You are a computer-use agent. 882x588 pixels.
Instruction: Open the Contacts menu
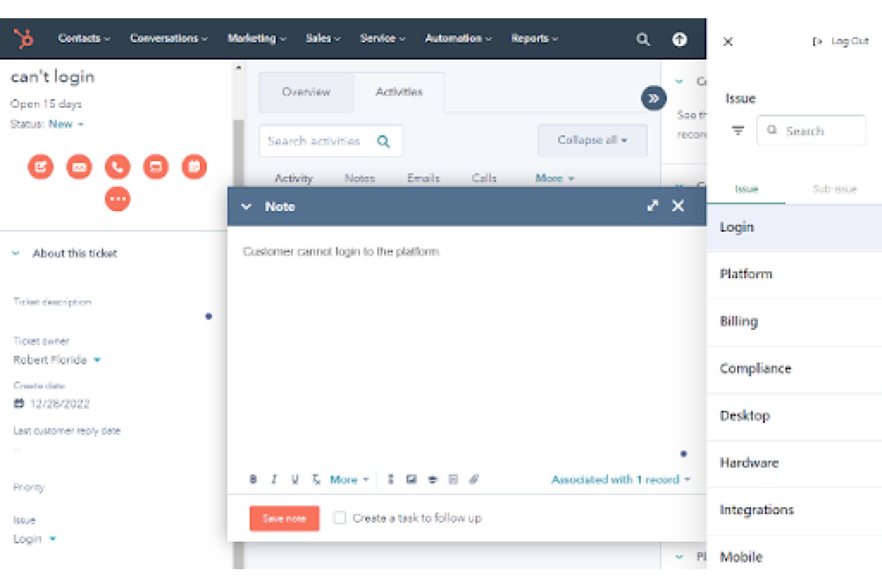pos(84,38)
